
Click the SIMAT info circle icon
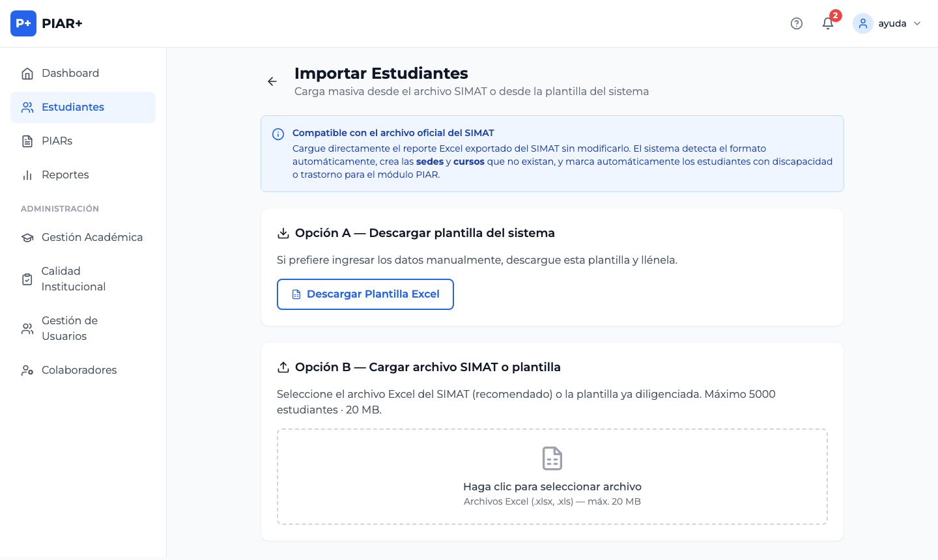[278, 134]
